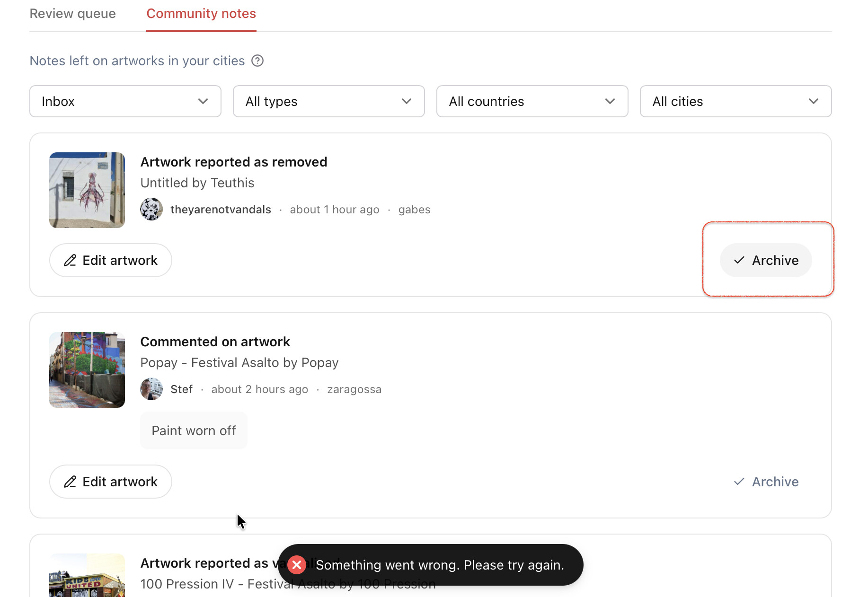Click the help question mark icon
The width and height of the screenshot is (868, 597).
pos(257,61)
